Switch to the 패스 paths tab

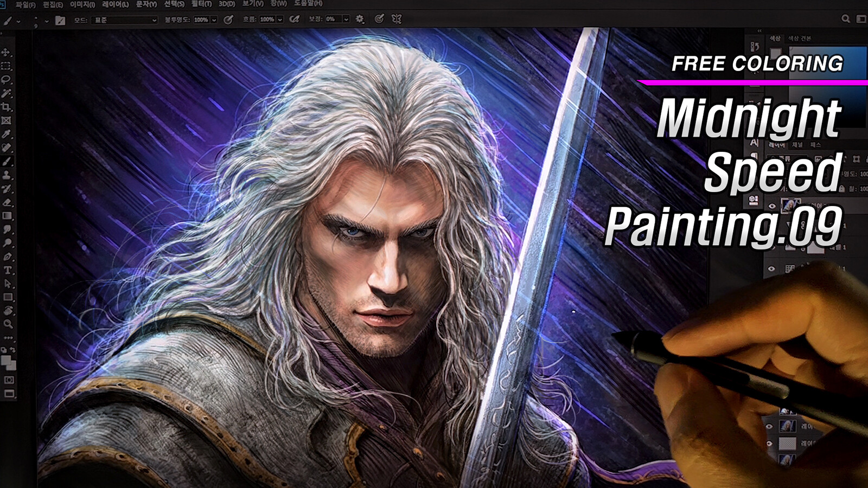815,145
